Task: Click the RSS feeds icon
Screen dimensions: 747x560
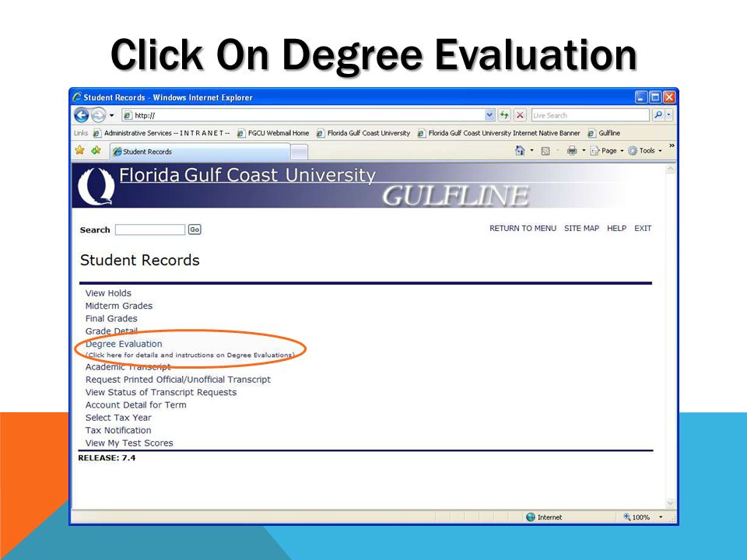Action: pos(545,151)
